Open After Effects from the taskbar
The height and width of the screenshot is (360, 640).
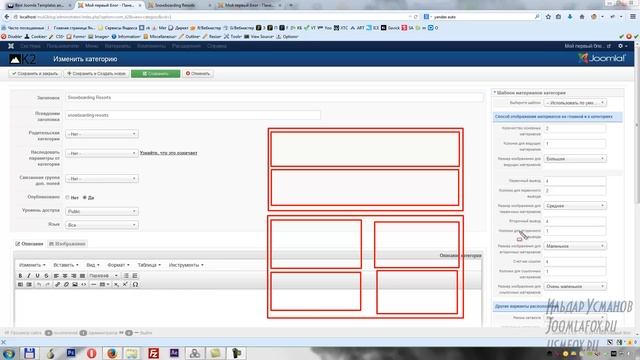pos(174,353)
